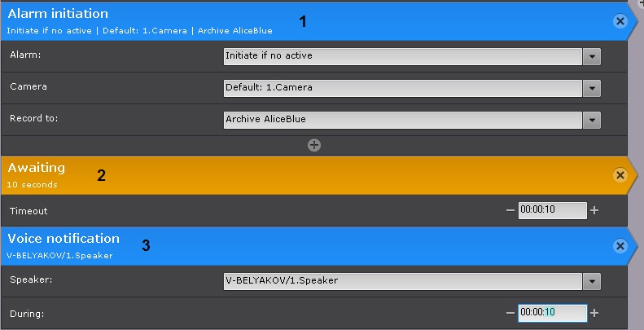The image size is (644, 330).
Task: Decrease the voice notification During time
Action: point(510,313)
